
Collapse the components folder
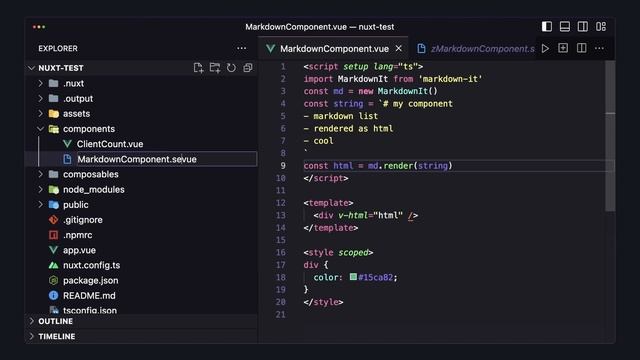tap(41, 129)
